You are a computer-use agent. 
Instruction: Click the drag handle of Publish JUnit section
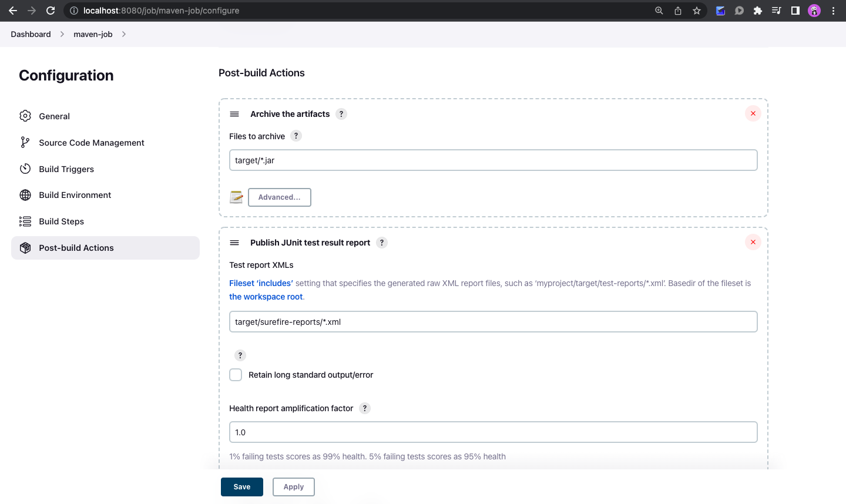click(x=234, y=242)
